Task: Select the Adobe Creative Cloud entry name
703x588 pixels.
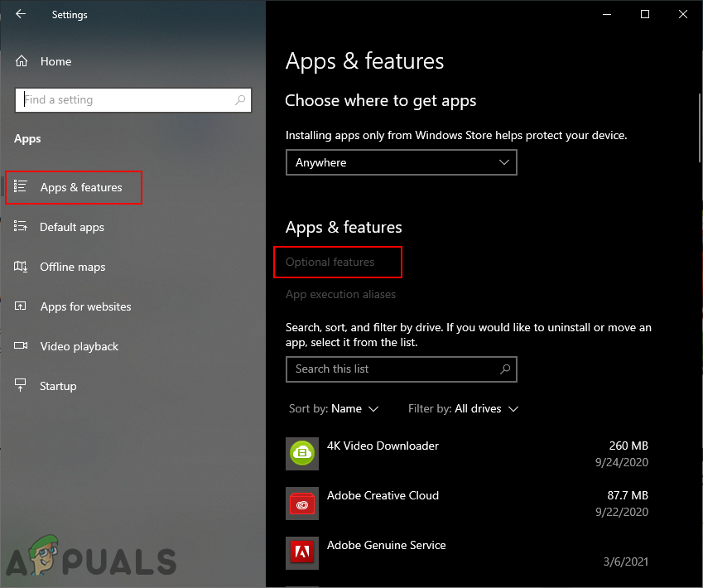Action: pos(383,495)
